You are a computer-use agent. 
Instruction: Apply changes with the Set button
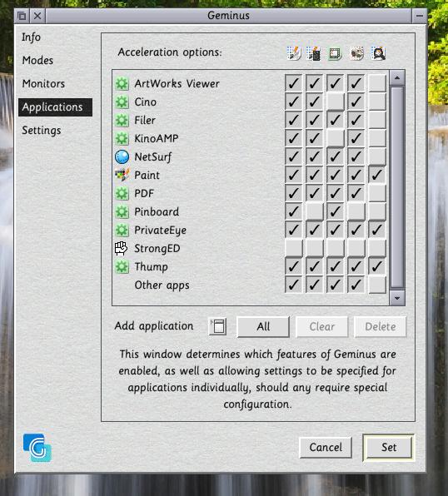(389, 448)
